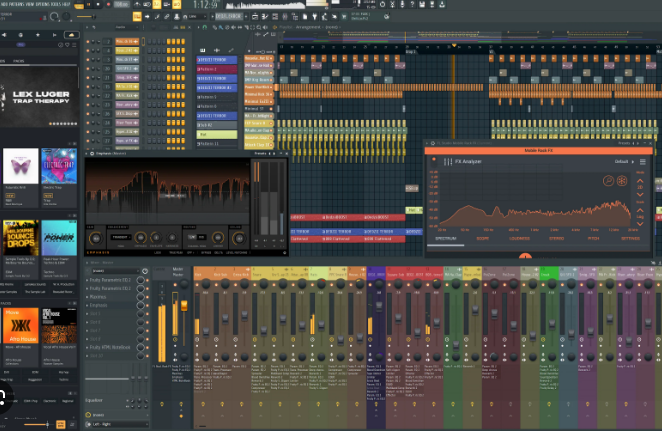
Task: Mute the Master mixer track light
Action: (175, 285)
